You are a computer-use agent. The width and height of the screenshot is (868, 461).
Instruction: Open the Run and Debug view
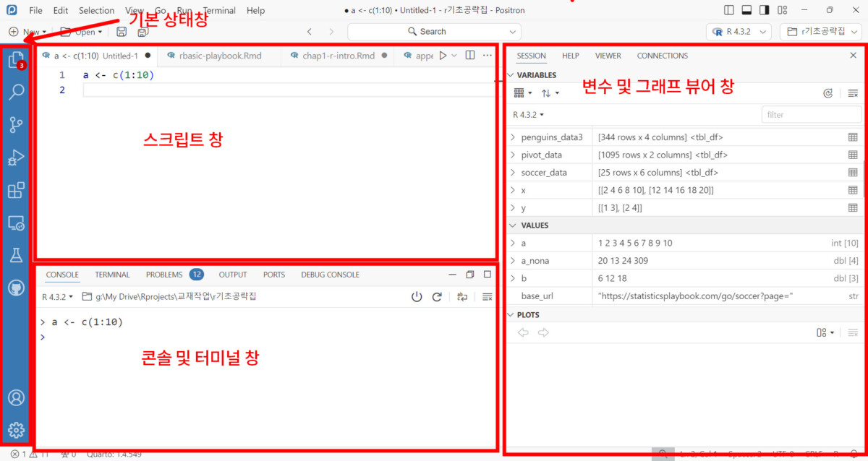(16, 158)
